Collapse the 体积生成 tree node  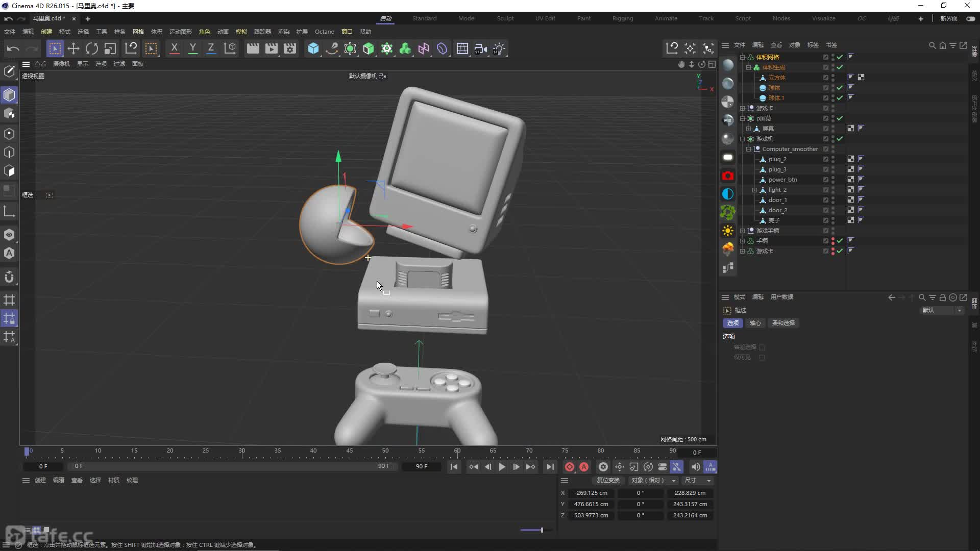[749, 67]
